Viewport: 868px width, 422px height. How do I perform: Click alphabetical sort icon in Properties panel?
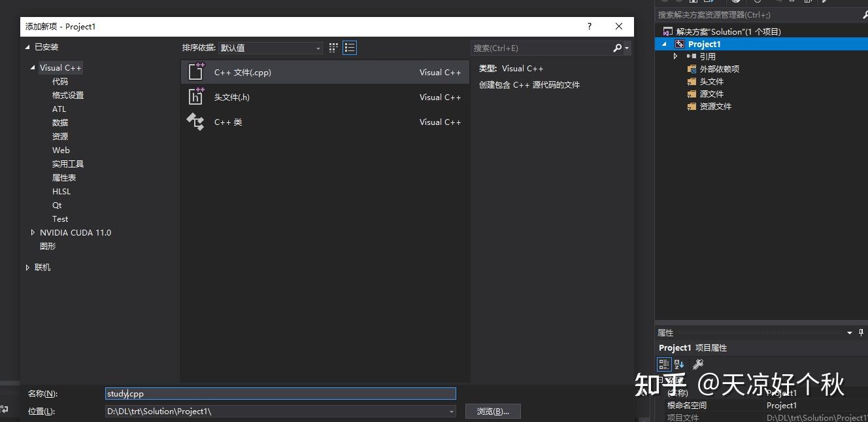[678, 364]
